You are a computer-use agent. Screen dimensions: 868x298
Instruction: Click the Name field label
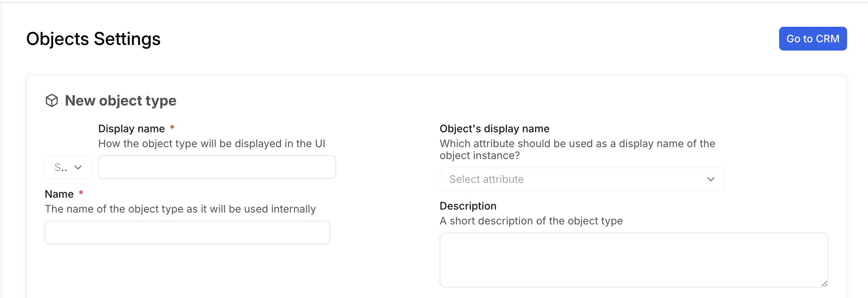[59, 194]
